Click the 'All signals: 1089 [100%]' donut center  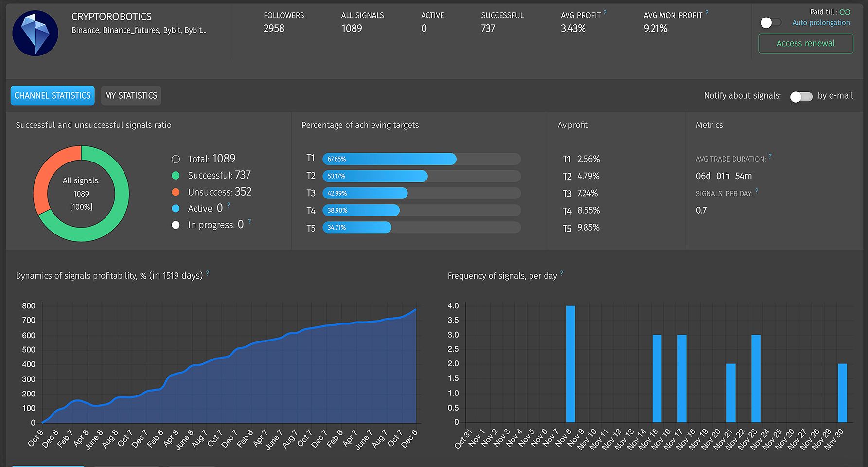pos(81,194)
